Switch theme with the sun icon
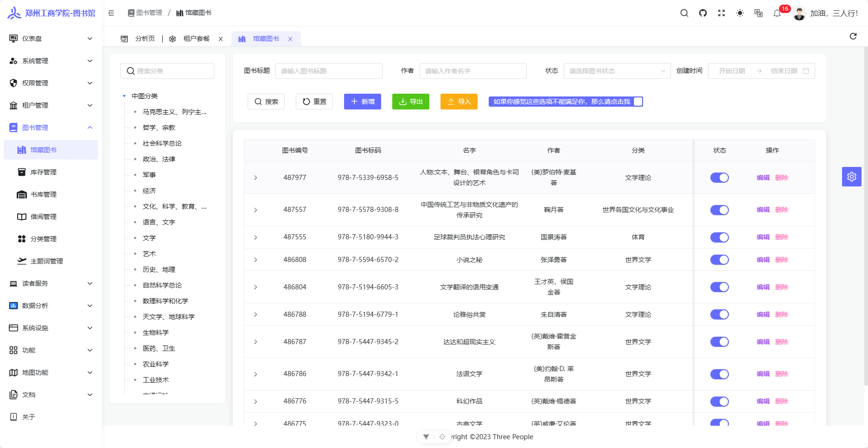Viewport: 868px width, 448px height. click(740, 13)
